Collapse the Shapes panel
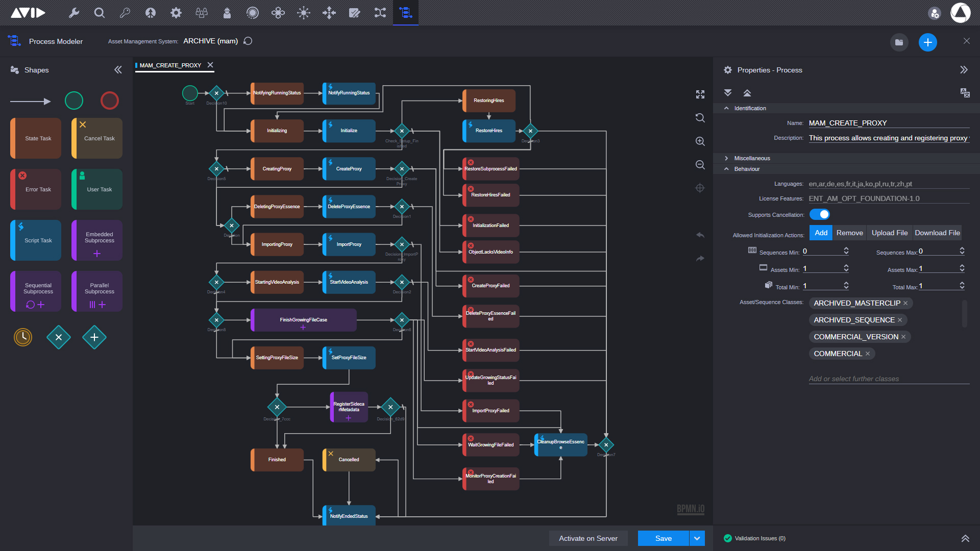Screen dimensions: 980x551 [118, 70]
